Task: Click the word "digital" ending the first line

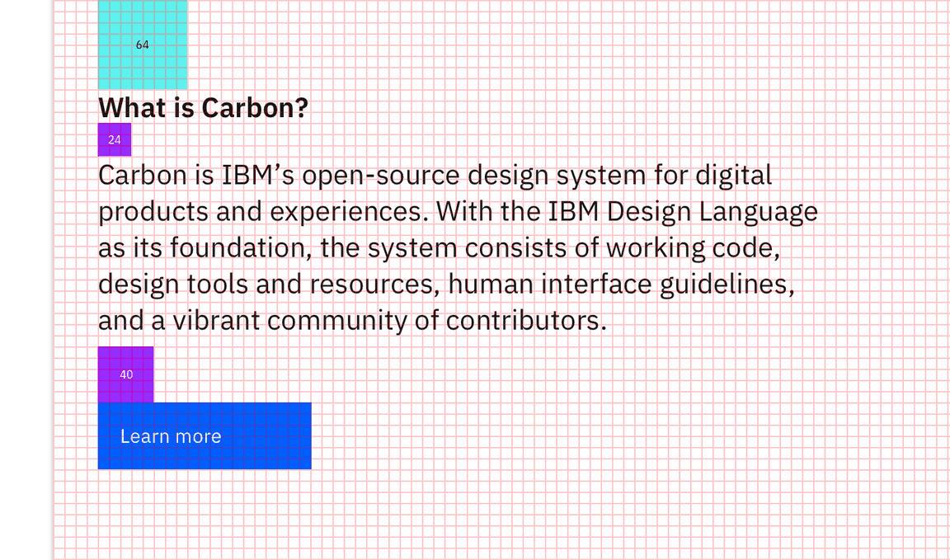Action: [x=733, y=176]
